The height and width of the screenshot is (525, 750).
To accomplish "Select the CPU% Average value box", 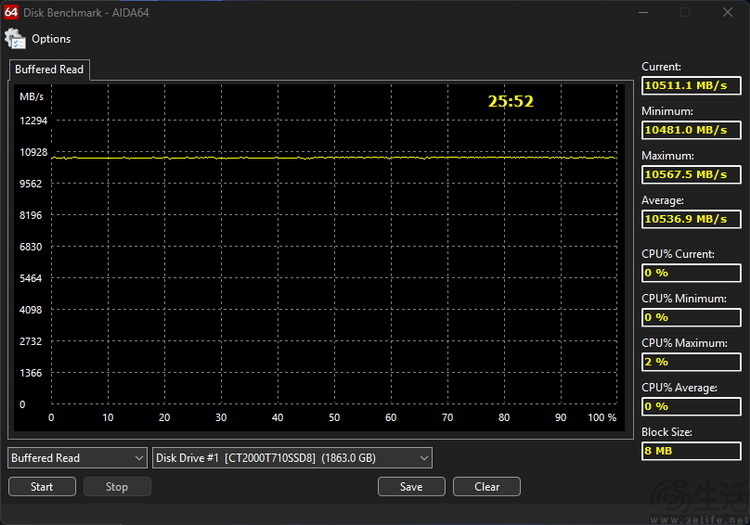I will (x=691, y=406).
